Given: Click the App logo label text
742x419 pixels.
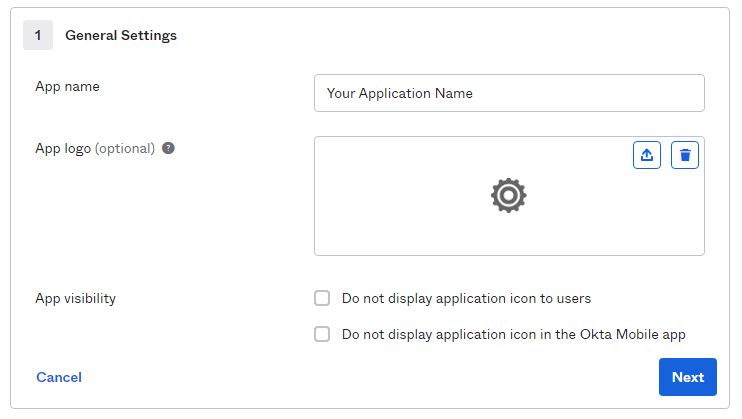Looking at the screenshot, I should tap(63, 149).
